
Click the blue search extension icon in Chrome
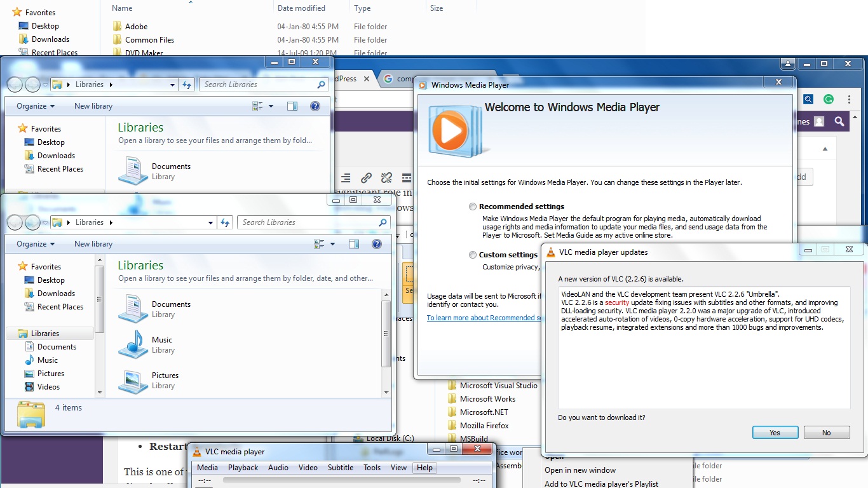pyautogui.click(x=808, y=99)
